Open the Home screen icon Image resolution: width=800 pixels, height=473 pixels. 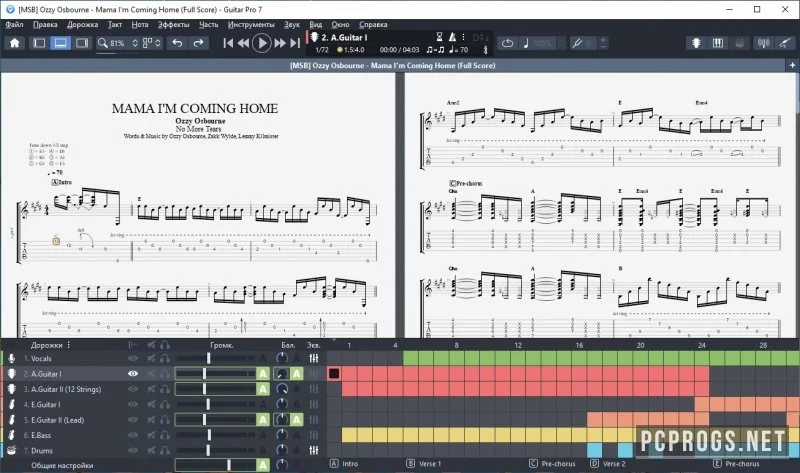point(15,43)
